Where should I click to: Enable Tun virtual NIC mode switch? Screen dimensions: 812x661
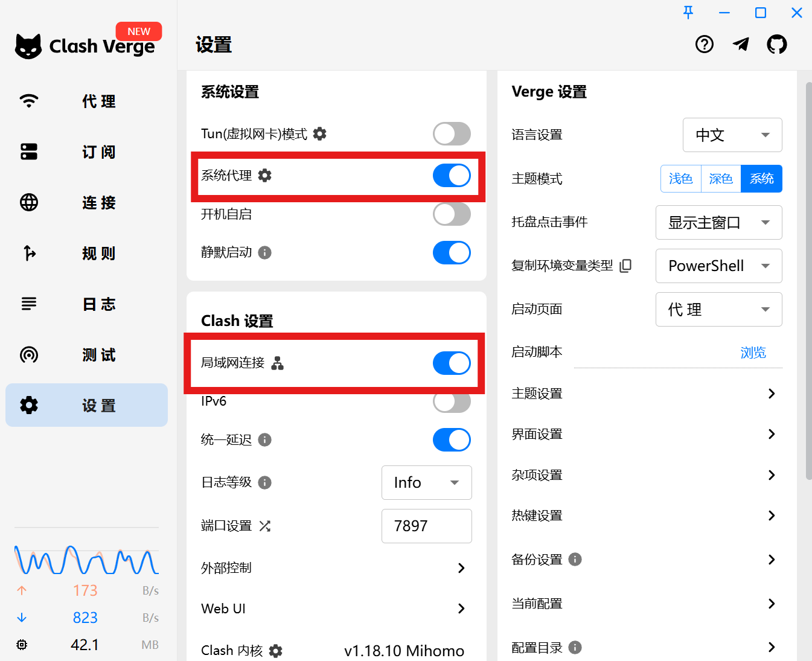(452, 134)
